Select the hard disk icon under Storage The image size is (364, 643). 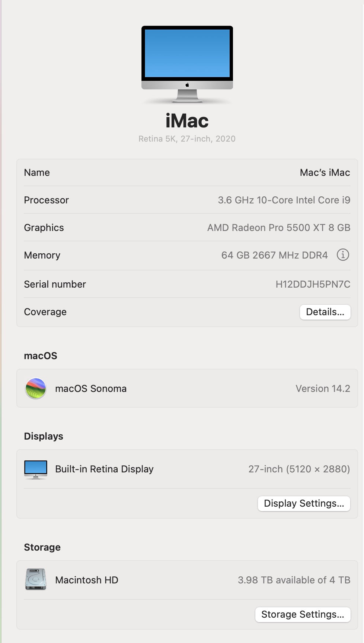[35, 579]
